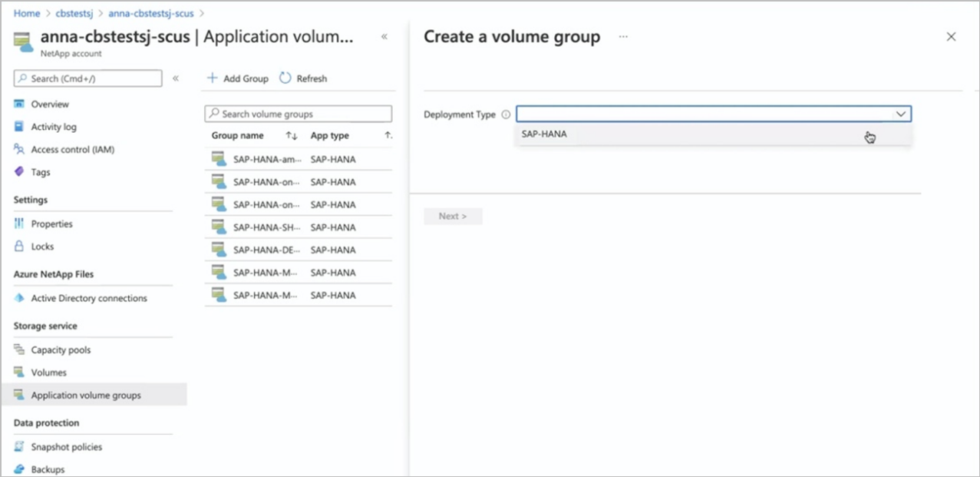The height and width of the screenshot is (477, 980).
Task: Click the Access control (IAM) people icon
Action: pyautogui.click(x=19, y=150)
